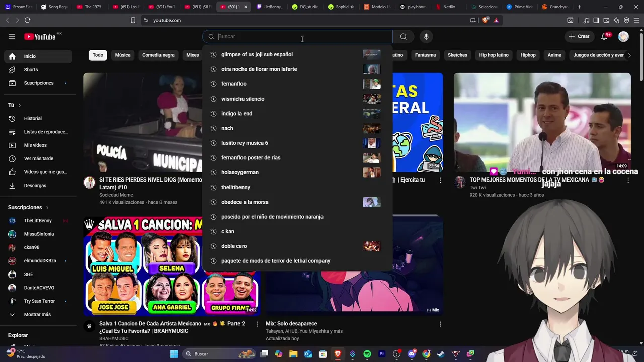This screenshot has height=362, width=644.
Task: Go to Inicio in the sidebar
Action: [x=38, y=56]
